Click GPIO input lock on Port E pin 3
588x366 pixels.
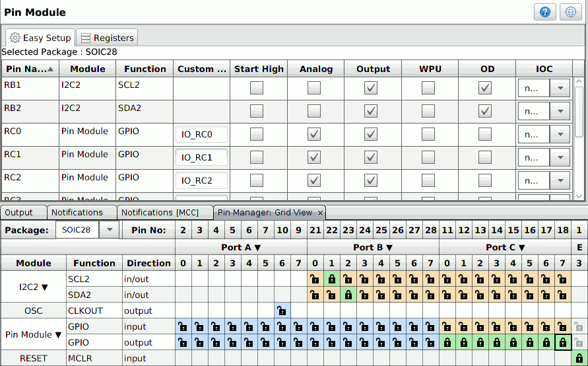[579, 326]
